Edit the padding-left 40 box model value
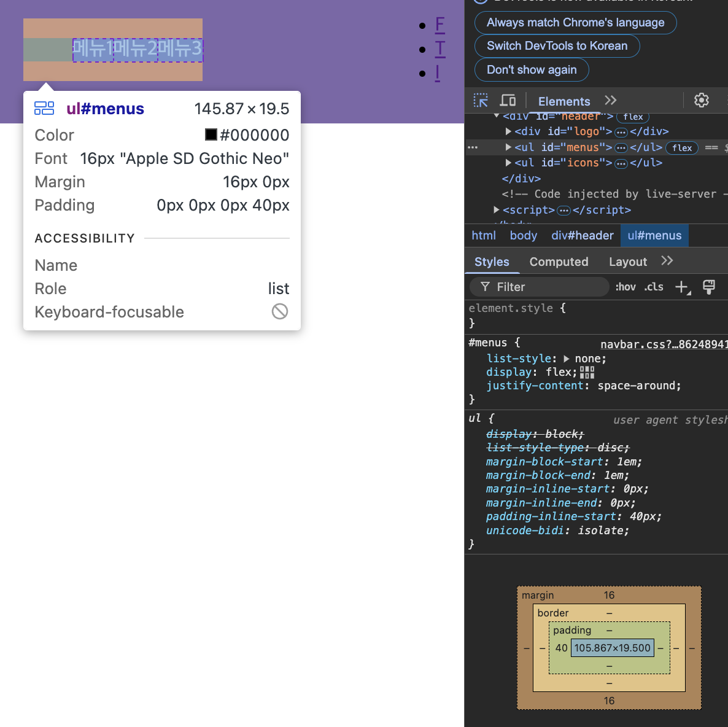Viewport: 728px width, 727px height. pyautogui.click(x=561, y=648)
